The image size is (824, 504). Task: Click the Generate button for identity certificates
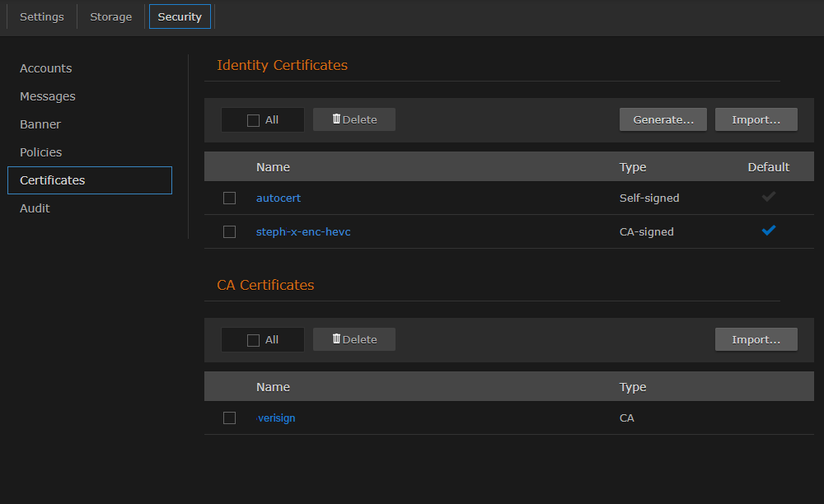click(662, 119)
